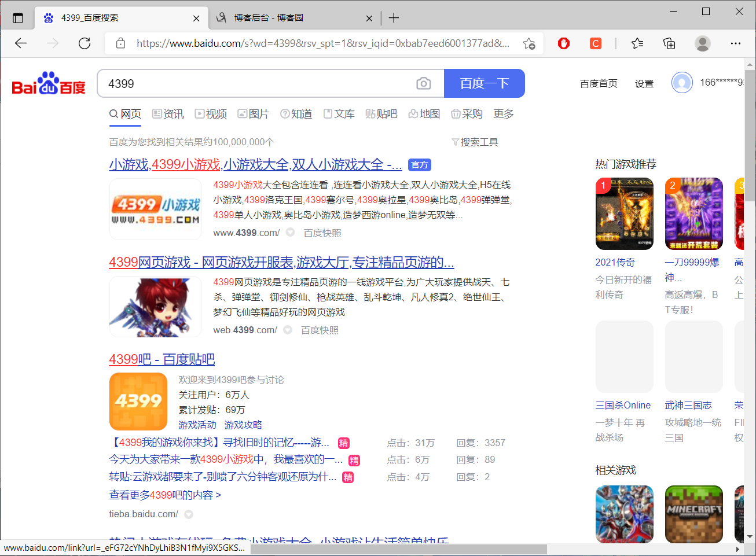Screen dimensions: 756x556
Task: Open the 转贴:云游戏都要来了 post
Action: pyautogui.click(x=223, y=477)
